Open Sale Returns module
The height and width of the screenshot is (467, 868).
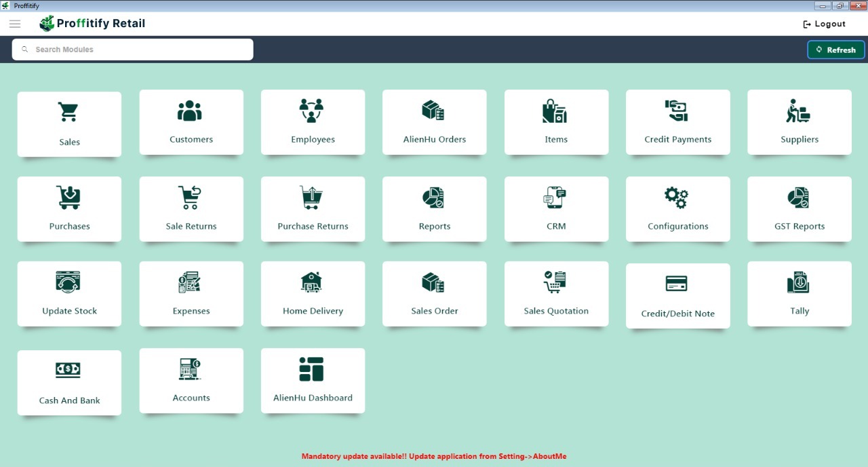click(x=191, y=209)
